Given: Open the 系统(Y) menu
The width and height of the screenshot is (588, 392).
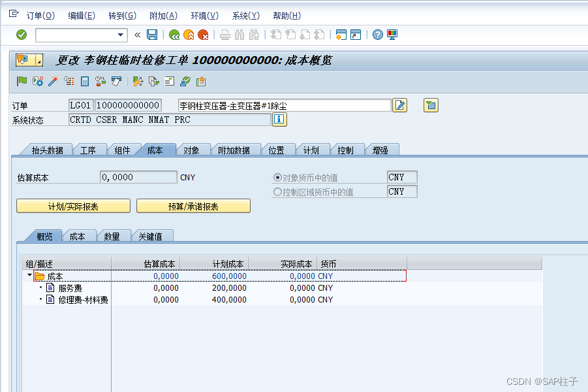Looking at the screenshot, I should [x=246, y=16].
